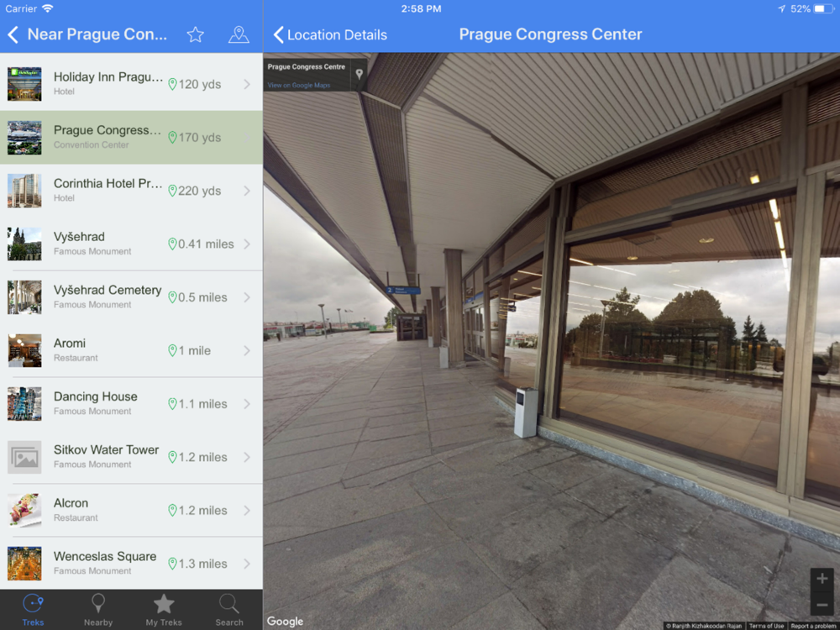
Task: Tap the Vyšehrad Cemetery thumbnail
Action: click(24, 297)
